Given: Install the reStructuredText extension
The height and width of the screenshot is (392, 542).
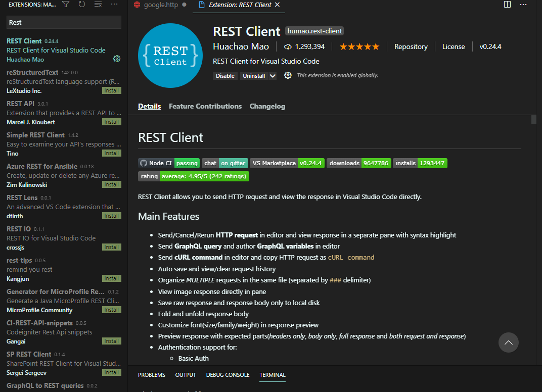Looking at the screenshot, I should (112, 90).
